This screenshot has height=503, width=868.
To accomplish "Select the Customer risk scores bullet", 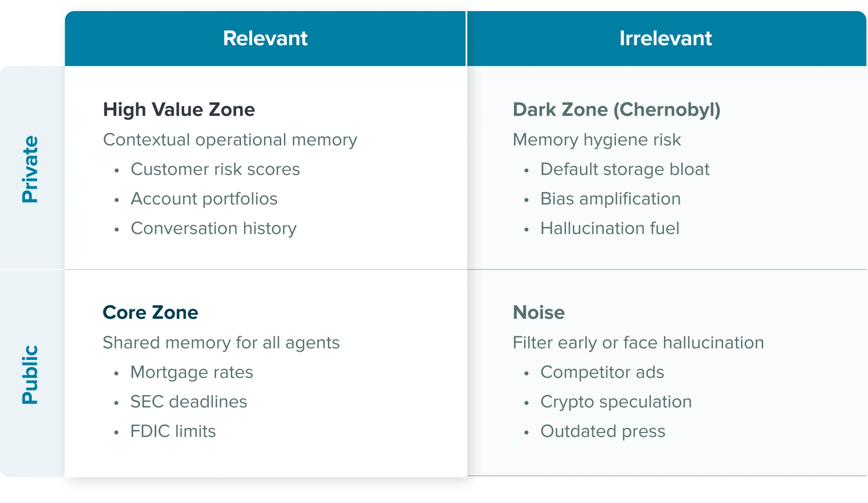I will click(215, 169).
